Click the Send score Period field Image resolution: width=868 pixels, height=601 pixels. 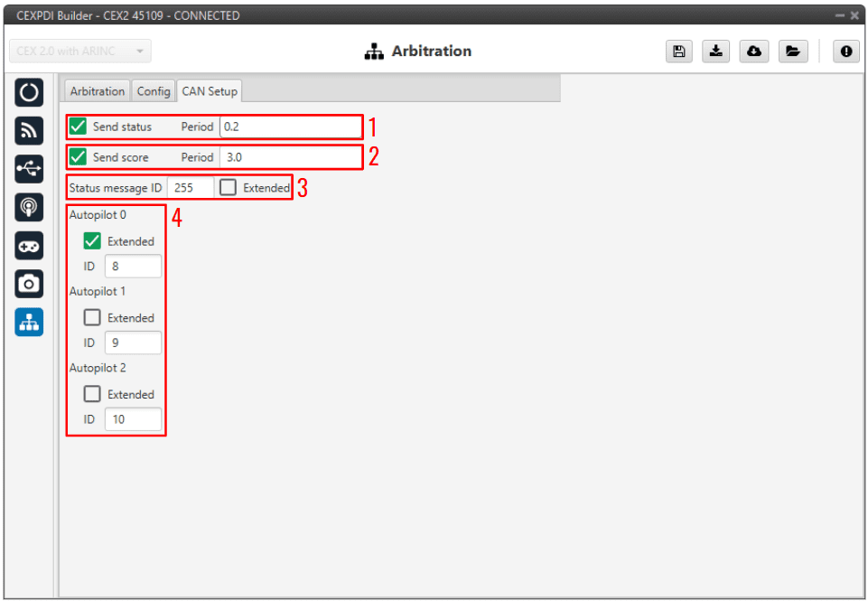pyautogui.click(x=290, y=157)
